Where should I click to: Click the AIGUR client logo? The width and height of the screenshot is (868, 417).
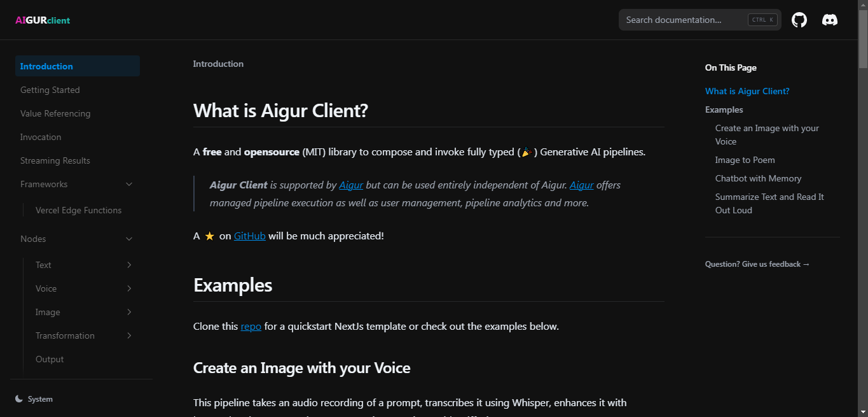click(43, 20)
